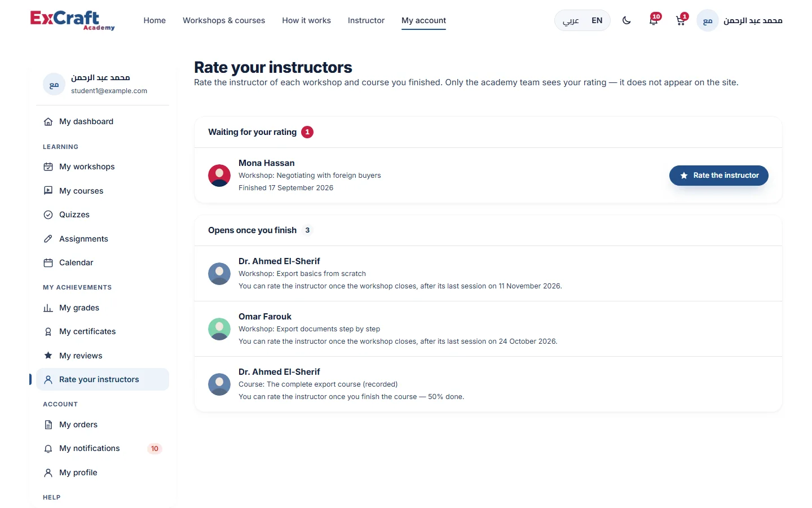812x508 pixels.
Task: Click Omar Farouk's avatar thumbnail
Action: (x=219, y=329)
